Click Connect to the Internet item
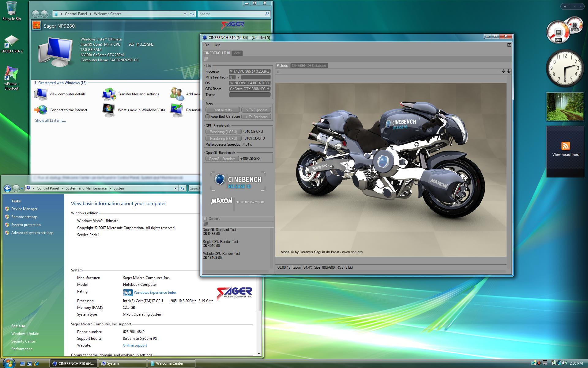Image resolution: width=588 pixels, height=368 pixels. click(x=61, y=110)
